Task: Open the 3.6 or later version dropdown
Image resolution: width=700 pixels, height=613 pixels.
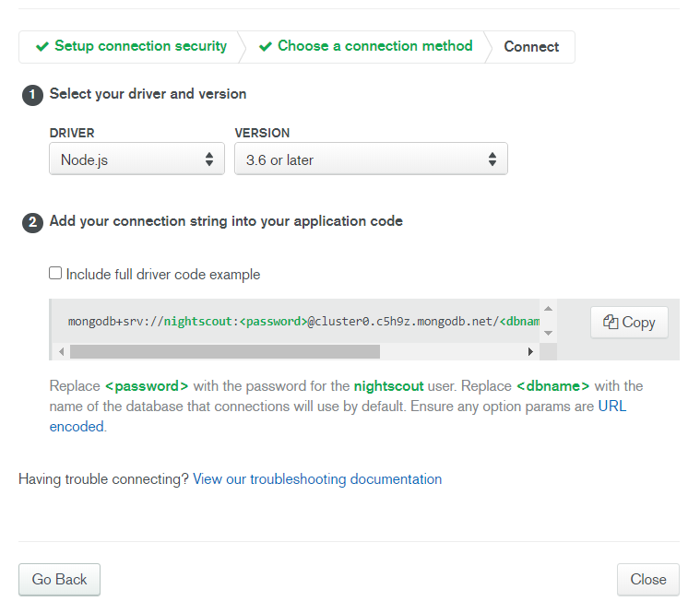Action: pos(371,159)
